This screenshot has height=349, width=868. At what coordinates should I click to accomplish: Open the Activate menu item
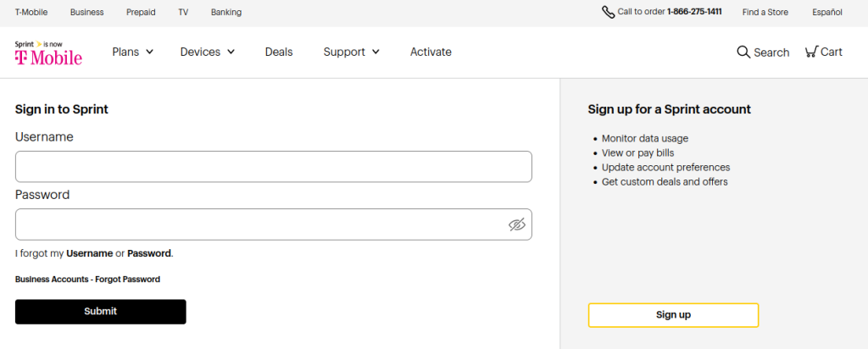(x=431, y=52)
